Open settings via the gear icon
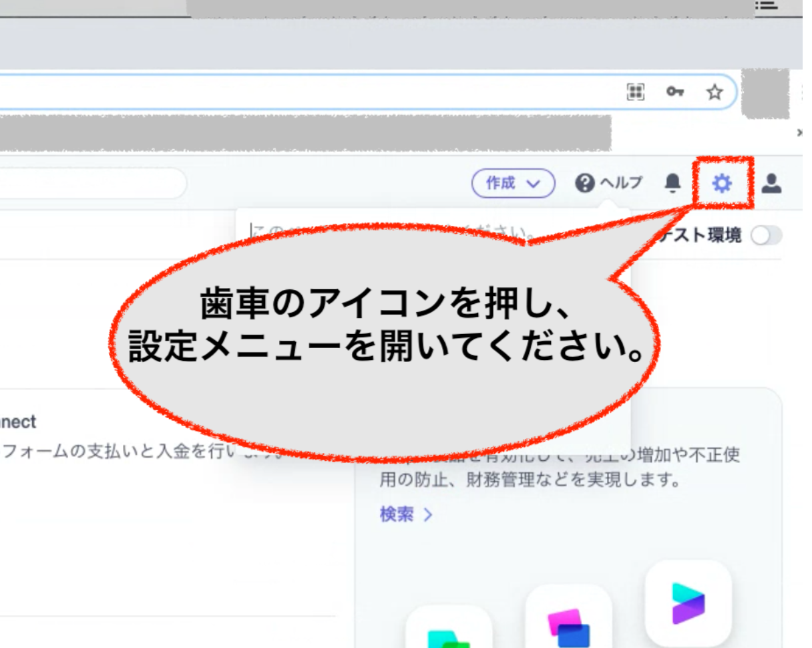This screenshot has height=648, width=812. (722, 182)
